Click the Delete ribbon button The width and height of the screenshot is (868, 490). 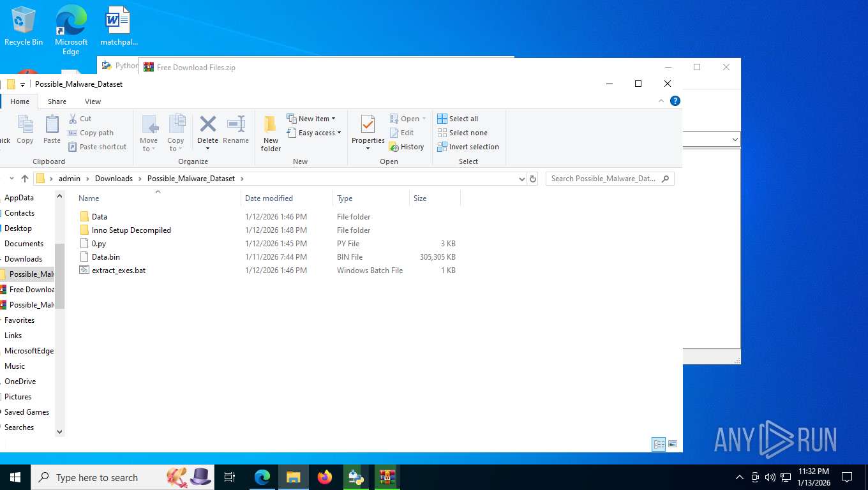pyautogui.click(x=207, y=133)
